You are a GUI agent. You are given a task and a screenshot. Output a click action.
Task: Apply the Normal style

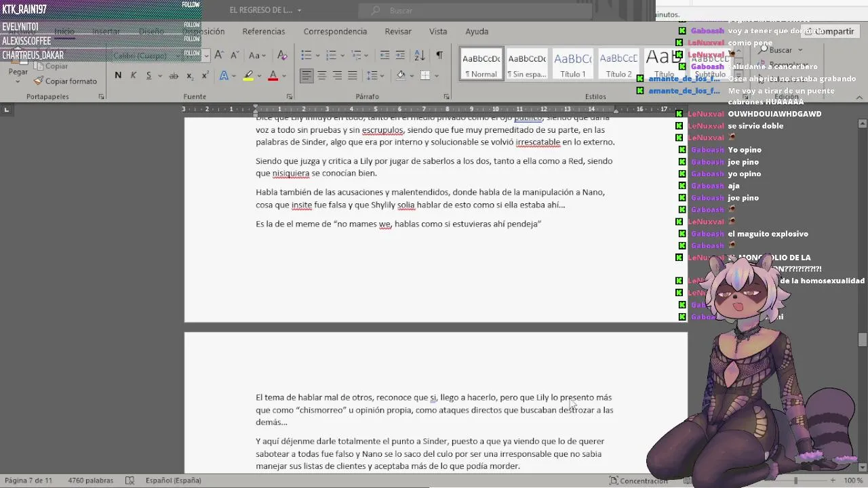coord(481,64)
